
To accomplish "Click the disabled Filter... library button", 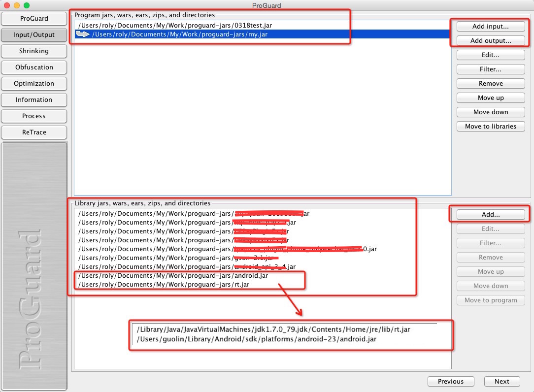I will point(491,243).
